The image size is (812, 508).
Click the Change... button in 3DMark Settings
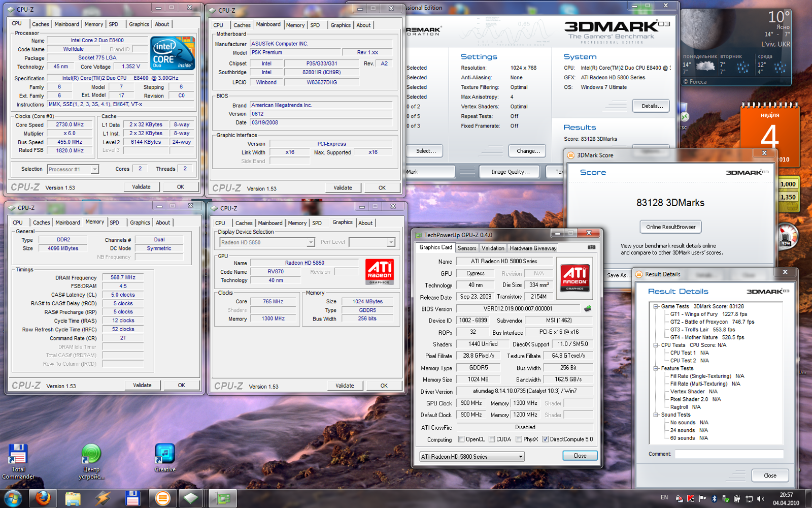pos(528,151)
